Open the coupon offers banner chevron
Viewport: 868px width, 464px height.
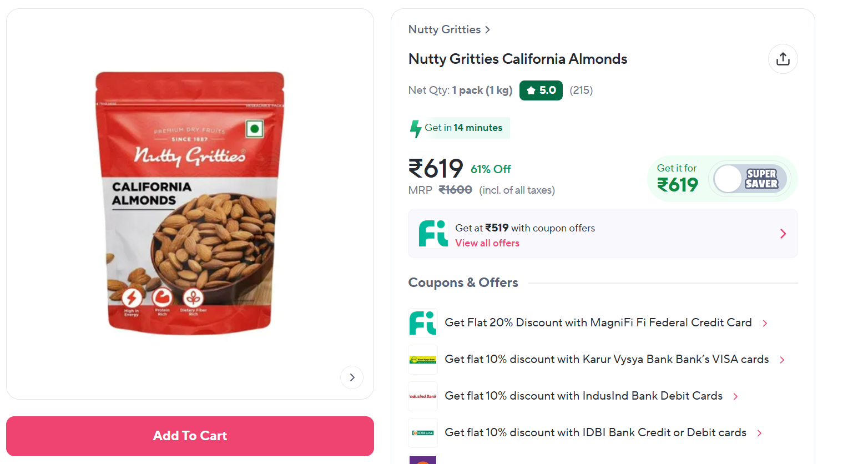click(x=783, y=234)
